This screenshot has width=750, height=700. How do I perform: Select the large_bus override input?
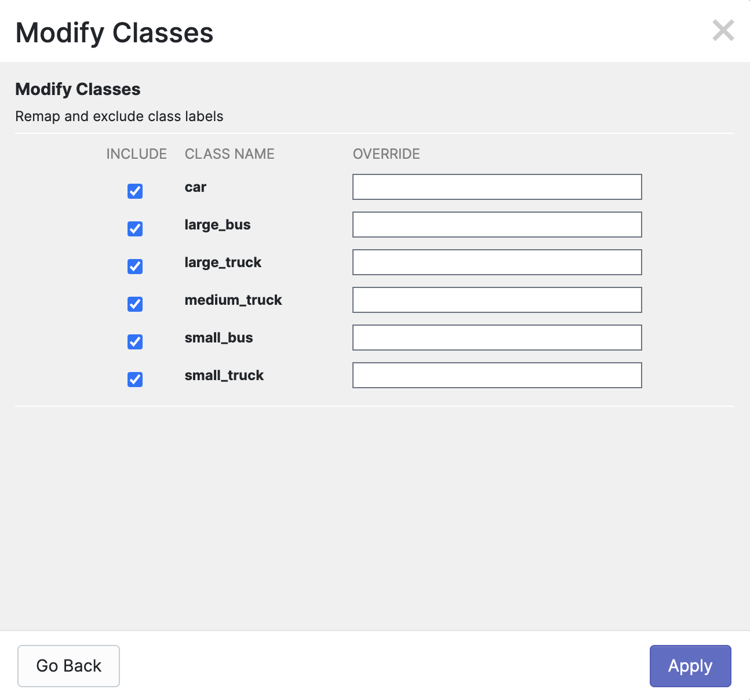click(x=497, y=224)
